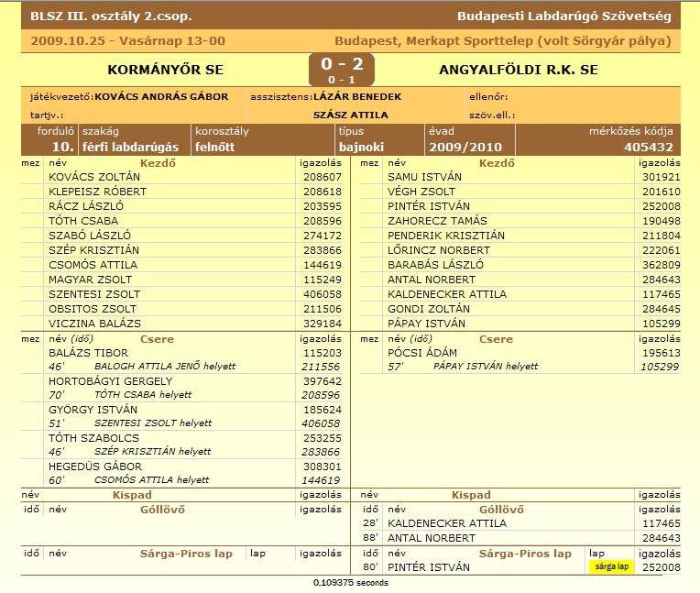Screen dimensions: 700x593
Task: Click registration number 208607
Action: [323, 177]
